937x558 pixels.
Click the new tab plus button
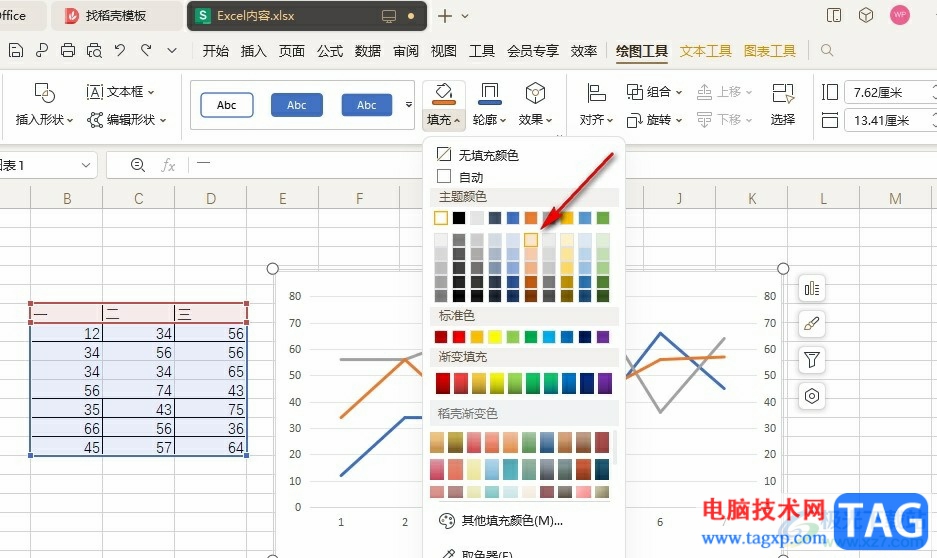tap(445, 16)
